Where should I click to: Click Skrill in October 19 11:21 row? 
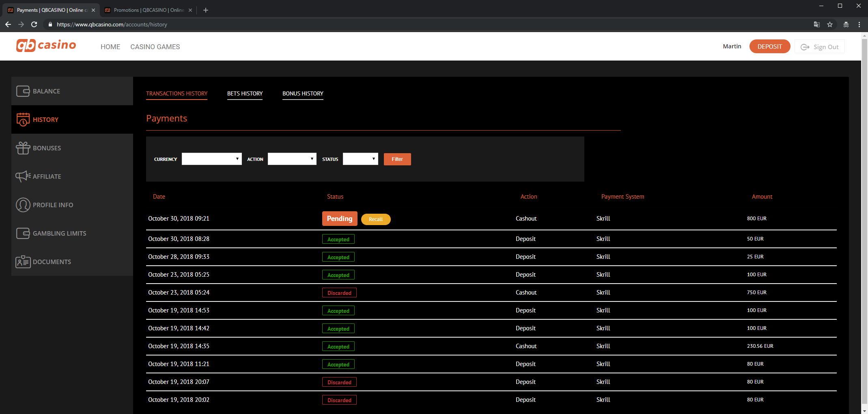pyautogui.click(x=603, y=364)
